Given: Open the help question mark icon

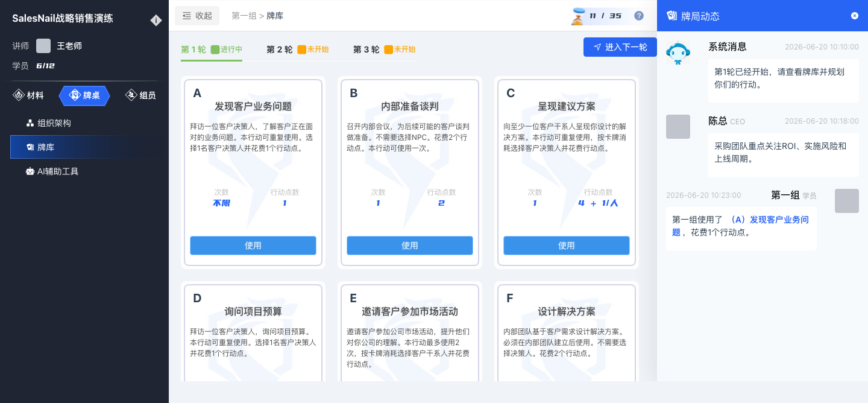Looking at the screenshot, I should pos(639,16).
